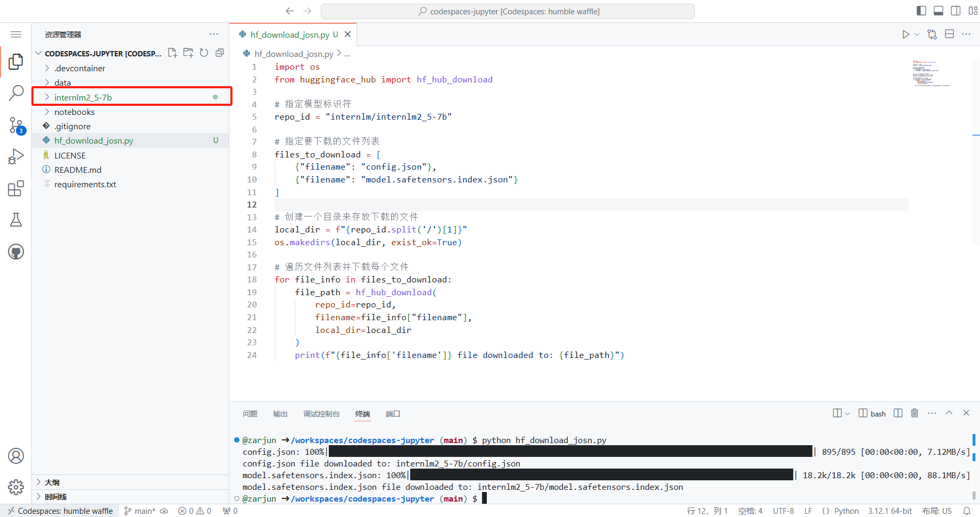This screenshot has height=517, width=980.
Task: Click the hf_download_josn.py breadcrumb
Action: 294,54
